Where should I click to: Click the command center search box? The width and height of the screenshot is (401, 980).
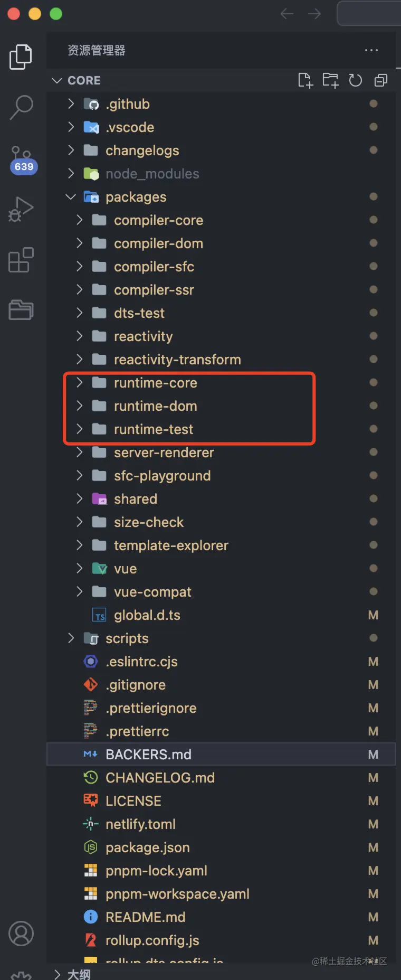(x=369, y=14)
